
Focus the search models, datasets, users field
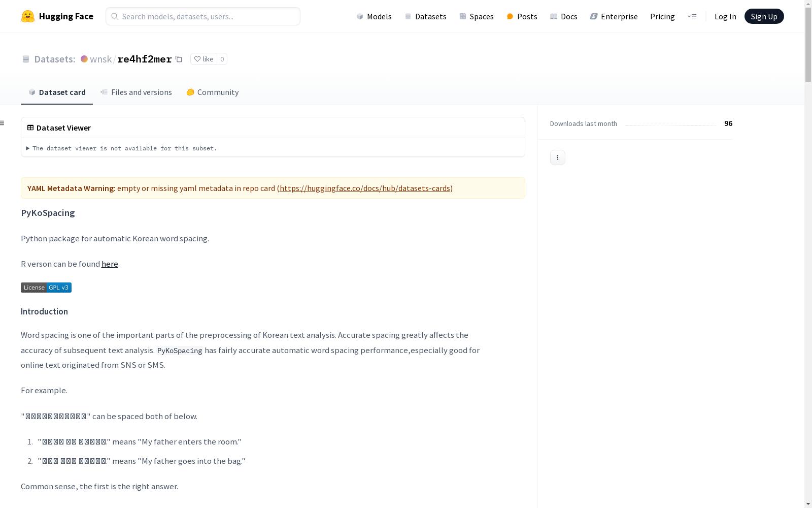tap(203, 16)
